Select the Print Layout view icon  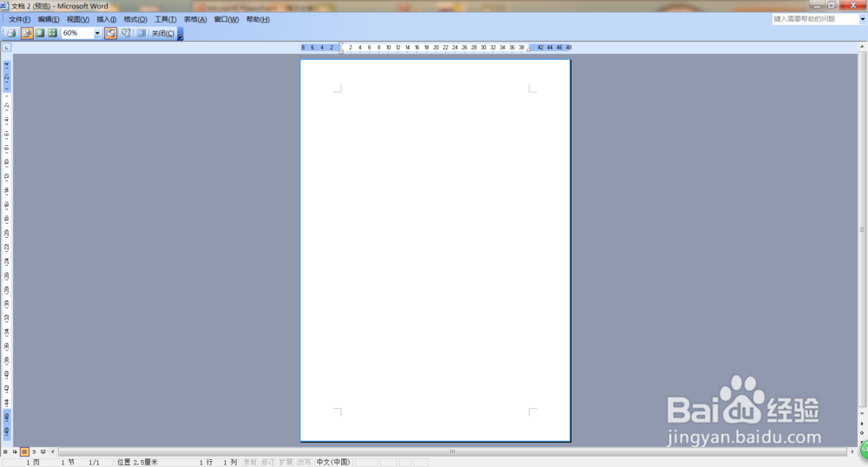(x=24, y=452)
